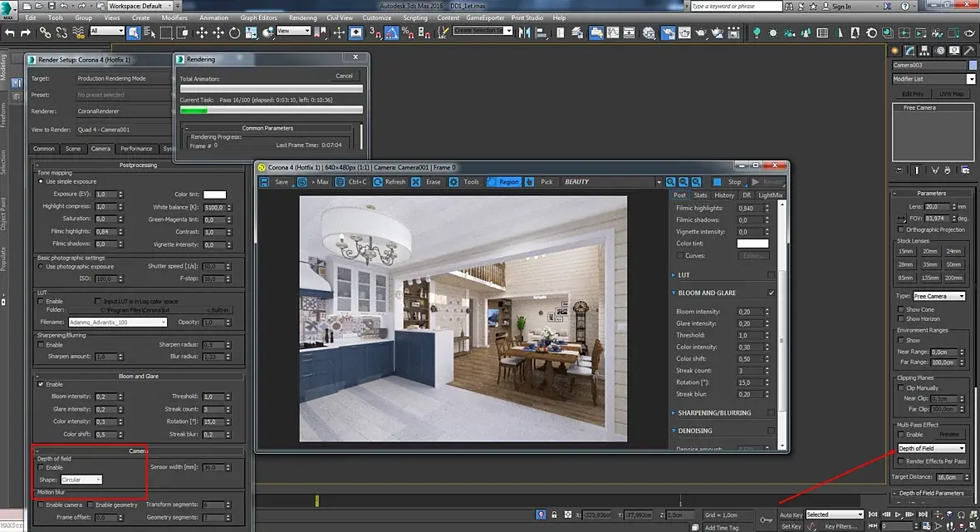Expand the LUT section in frame buffer
Image resolution: width=980 pixels, height=532 pixels.
click(684, 275)
